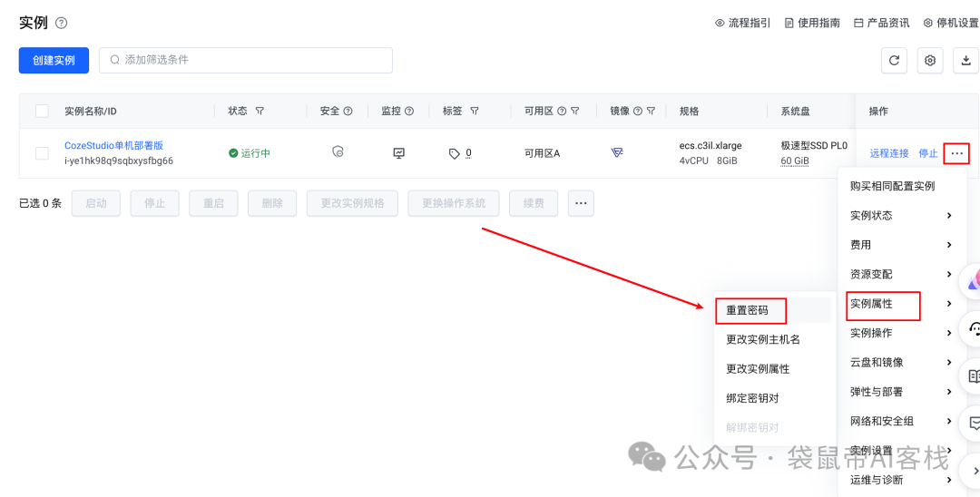Expand the 实例属性 submenu
980x497 pixels.
900,304
